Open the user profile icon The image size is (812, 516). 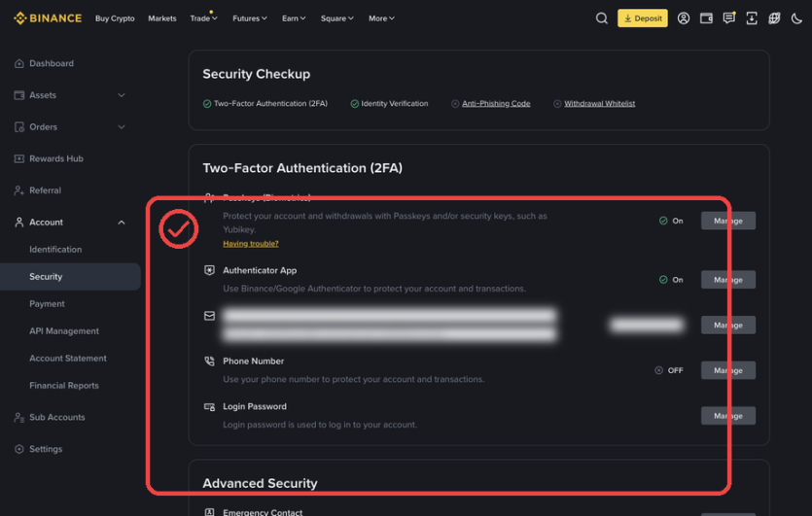683,18
